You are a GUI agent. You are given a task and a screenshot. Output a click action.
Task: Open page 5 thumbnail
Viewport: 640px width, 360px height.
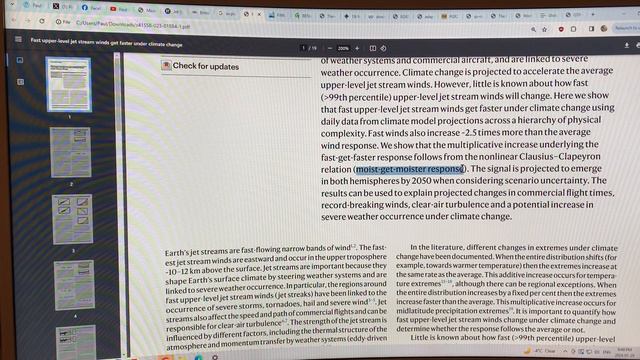(x=76, y=341)
